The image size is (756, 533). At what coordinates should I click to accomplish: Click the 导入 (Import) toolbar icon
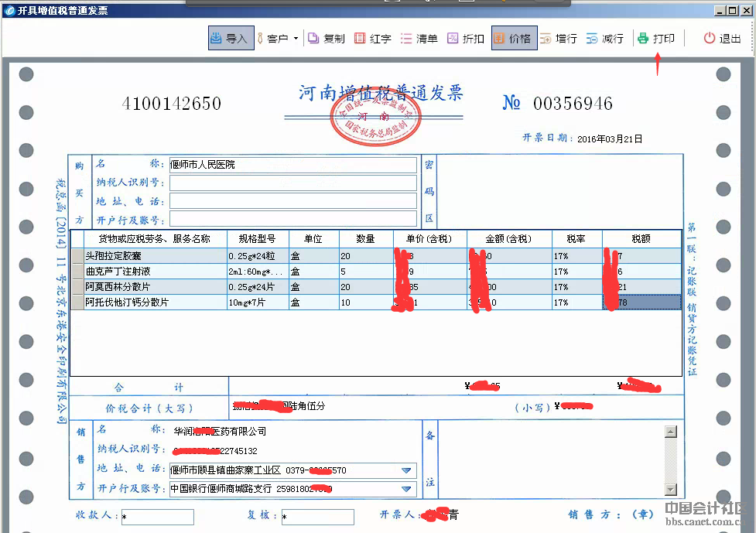tap(230, 39)
